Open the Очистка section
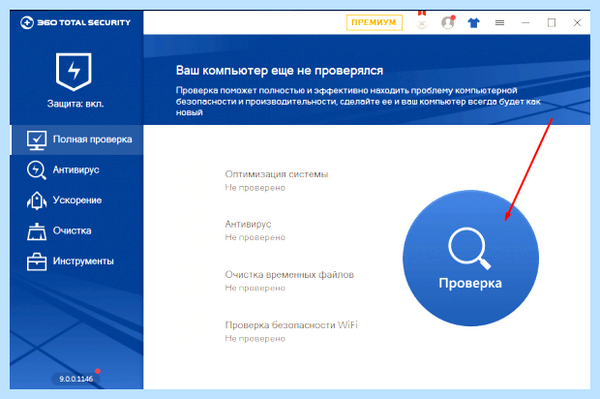 tap(77, 231)
